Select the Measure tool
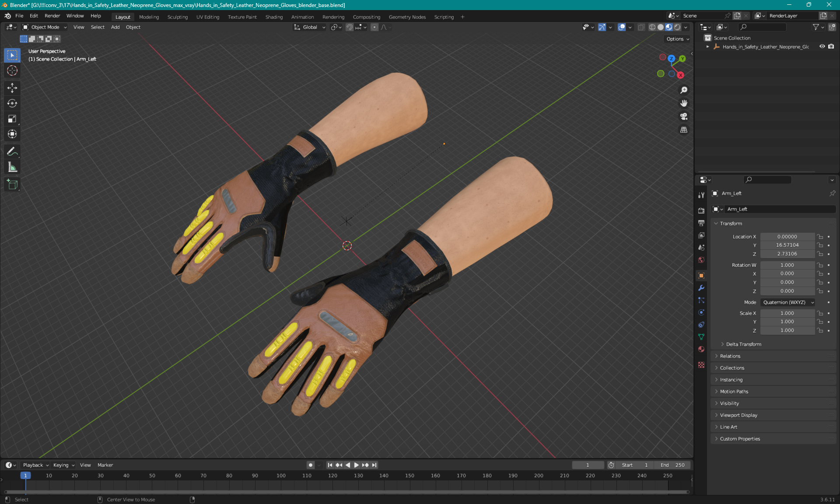840x504 pixels. click(x=12, y=167)
